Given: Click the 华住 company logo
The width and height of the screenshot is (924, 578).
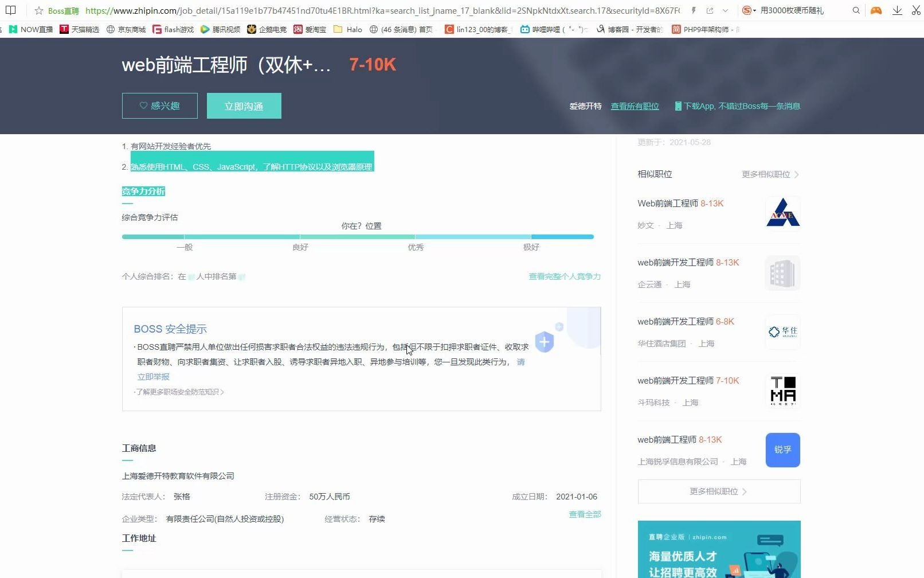Looking at the screenshot, I should (782, 331).
